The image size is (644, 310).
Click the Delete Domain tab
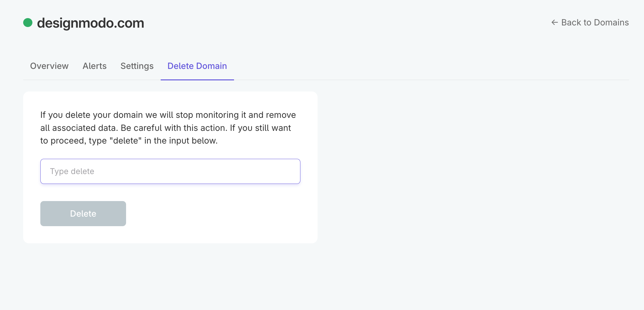(197, 66)
